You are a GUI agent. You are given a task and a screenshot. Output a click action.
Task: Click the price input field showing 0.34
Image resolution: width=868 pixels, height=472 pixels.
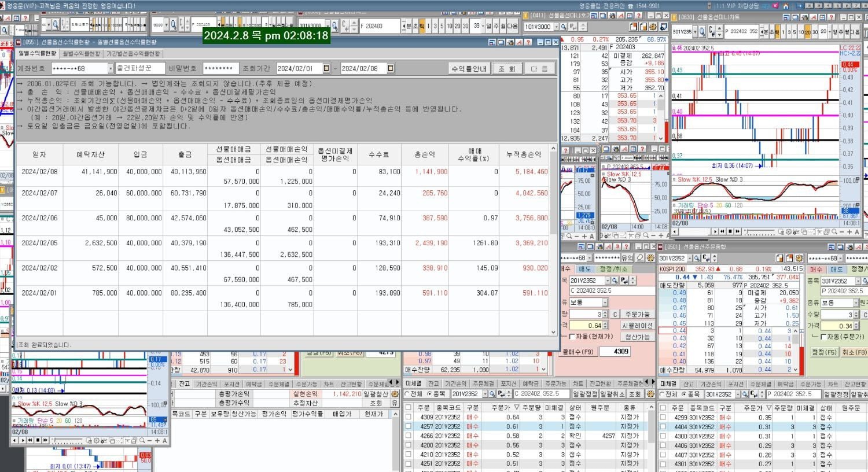(837, 326)
